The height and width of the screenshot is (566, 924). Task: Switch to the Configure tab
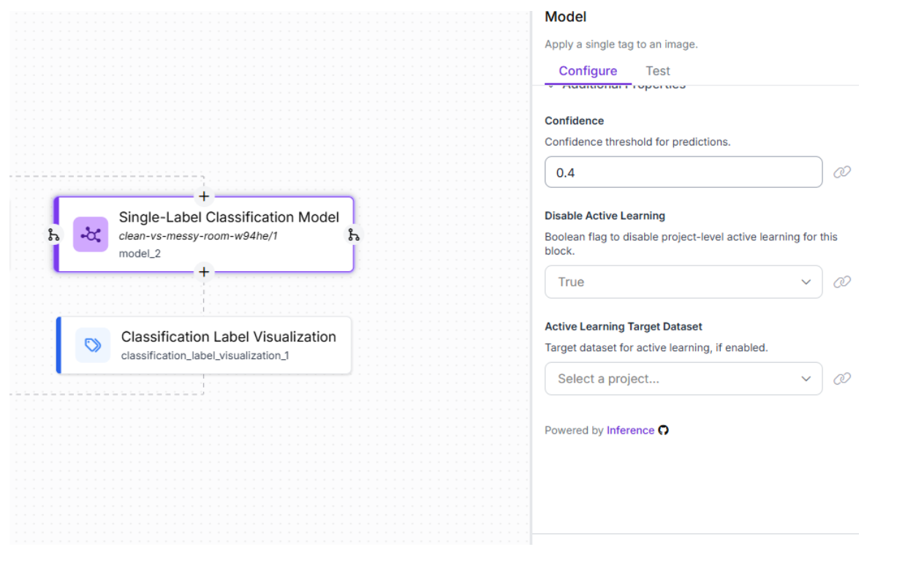[588, 71]
